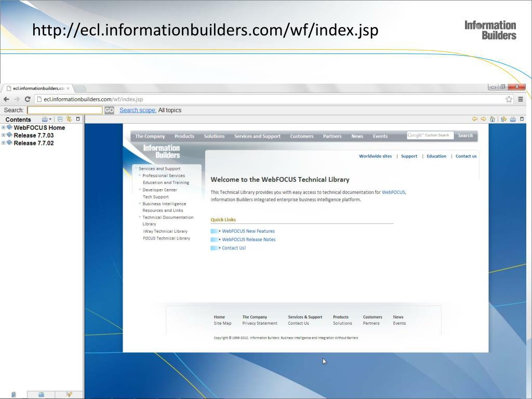Click the print topics icon in Contents toolbar
532x399 pixels.
[x=45, y=119]
